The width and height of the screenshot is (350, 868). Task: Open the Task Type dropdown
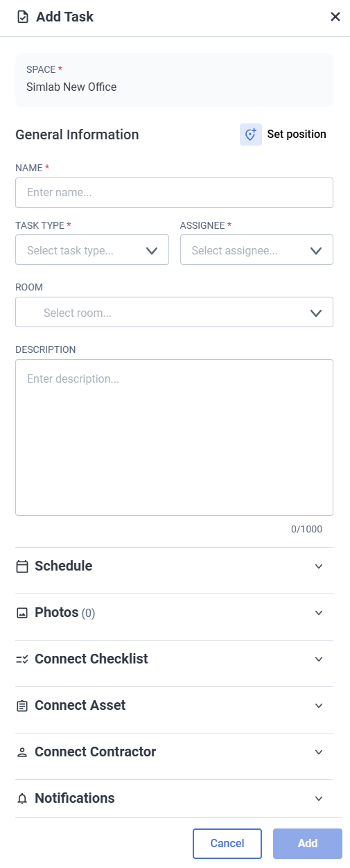92,250
